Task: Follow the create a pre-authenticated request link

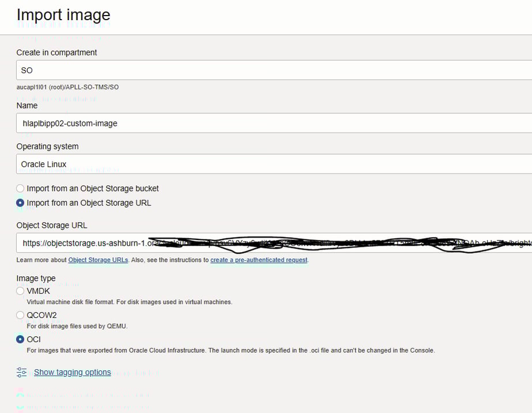Action: 259,260
